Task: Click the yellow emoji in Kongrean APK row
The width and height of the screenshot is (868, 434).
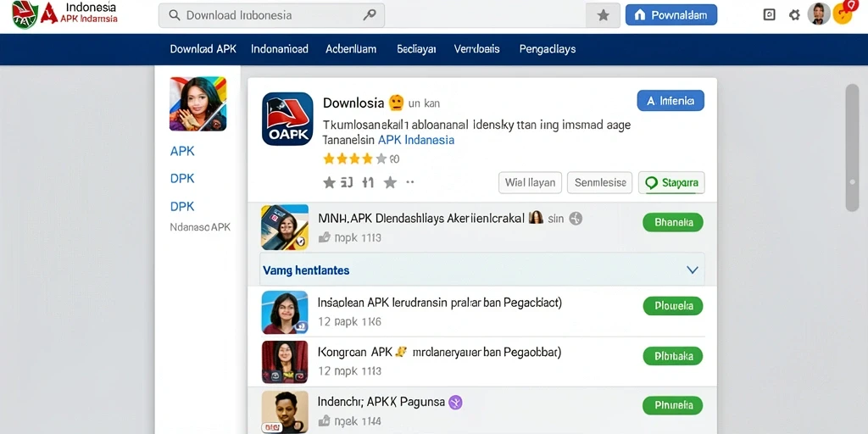Action: tap(401, 352)
